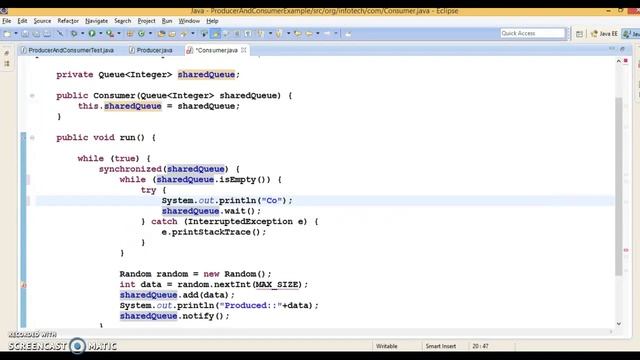Open the External Tools dropdown arrow

[119, 34]
